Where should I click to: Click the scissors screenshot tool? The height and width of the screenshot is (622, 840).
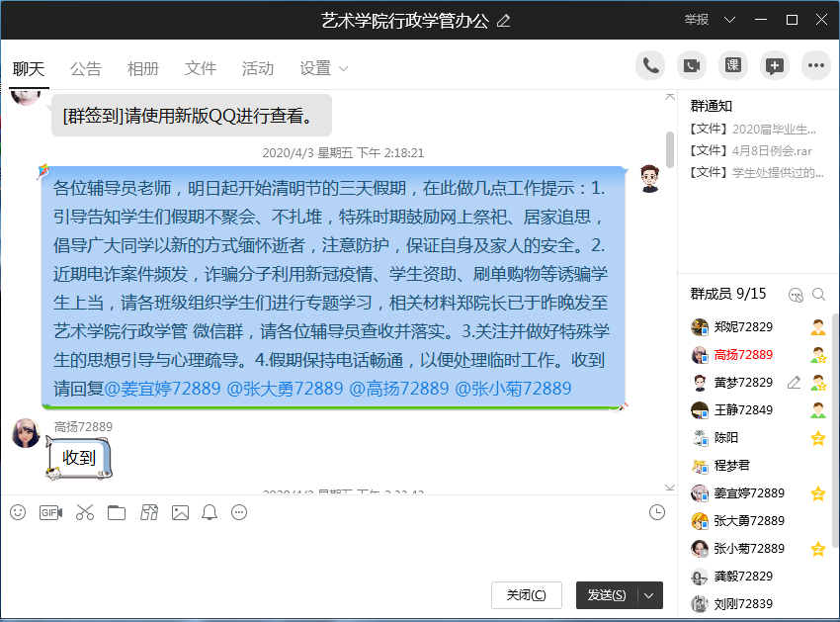coord(84,512)
